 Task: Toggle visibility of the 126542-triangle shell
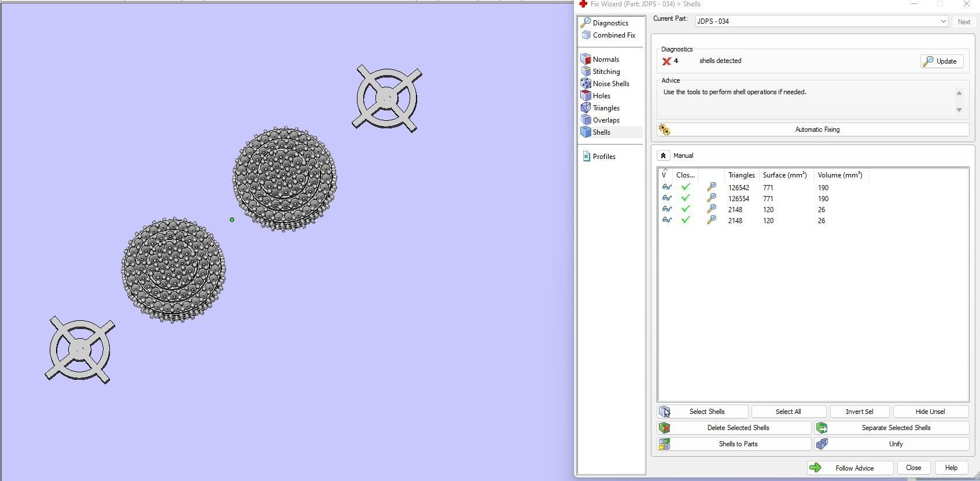coord(666,187)
